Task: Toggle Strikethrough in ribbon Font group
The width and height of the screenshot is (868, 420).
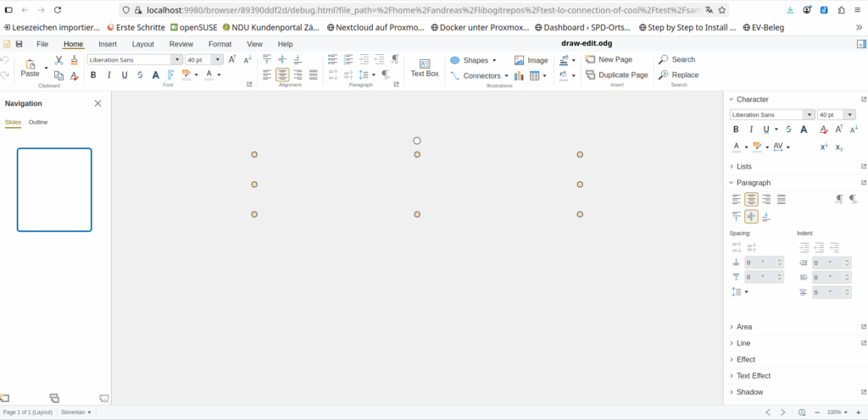Action: (x=140, y=75)
